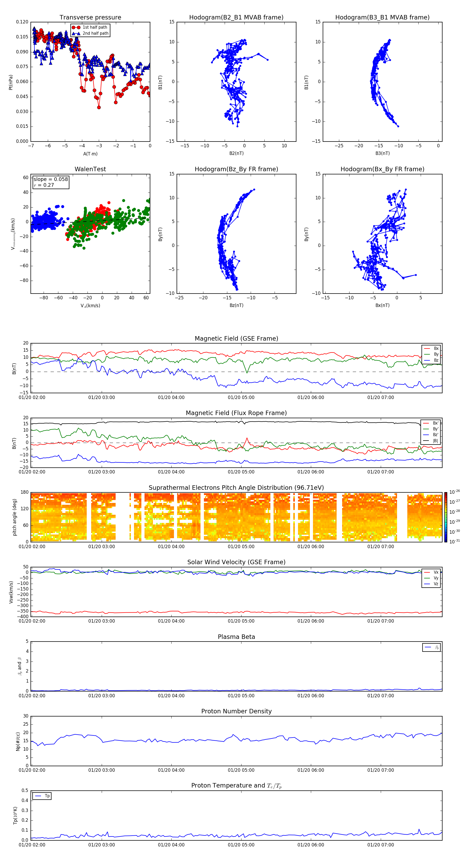Click the 'Magnetic Field (GSE Frame)' title
This screenshot has height=868, width=473.
[236, 339]
